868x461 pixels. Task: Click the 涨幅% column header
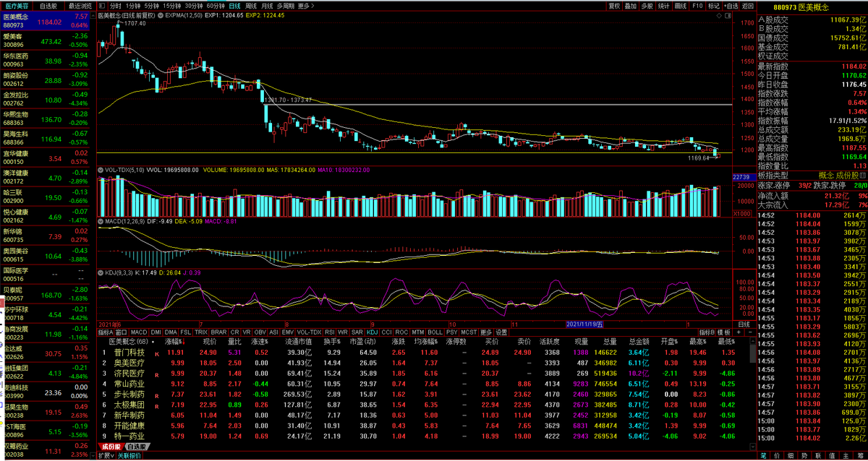[x=174, y=341]
